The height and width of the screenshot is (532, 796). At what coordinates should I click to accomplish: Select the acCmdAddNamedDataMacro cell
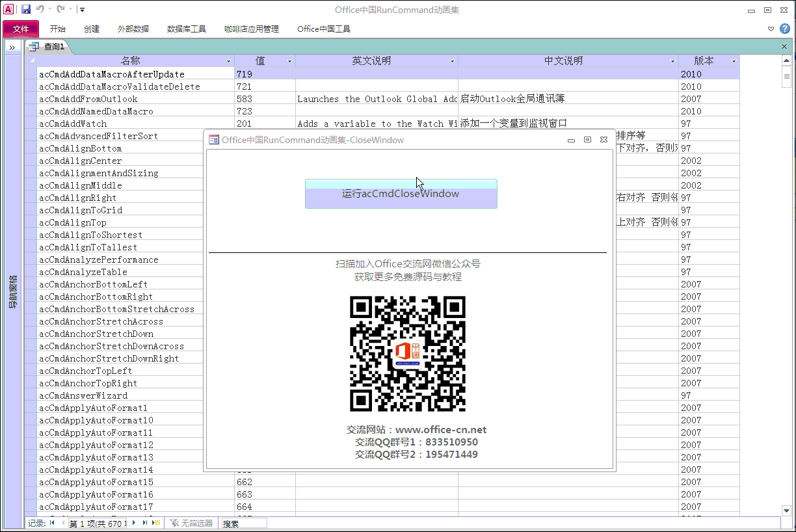tap(135, 111)
